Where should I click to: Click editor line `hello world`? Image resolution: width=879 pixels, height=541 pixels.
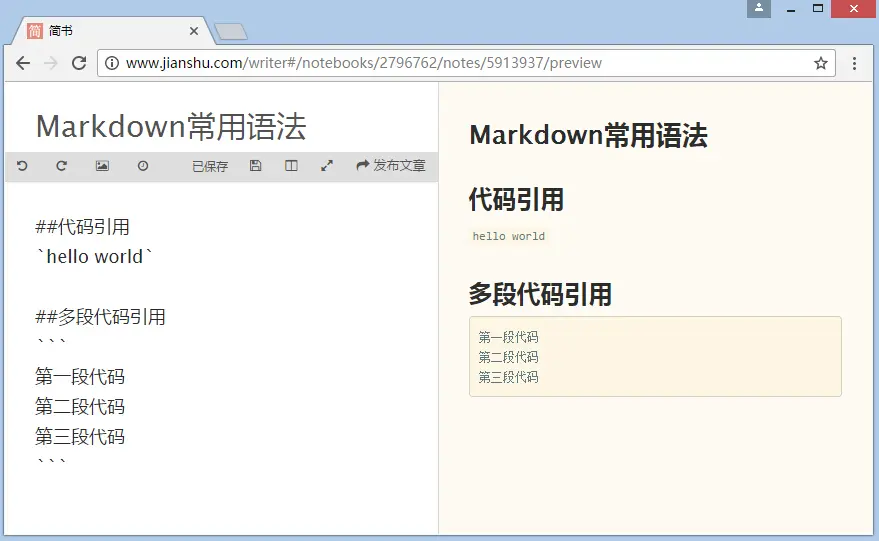(x=94, y=256)
